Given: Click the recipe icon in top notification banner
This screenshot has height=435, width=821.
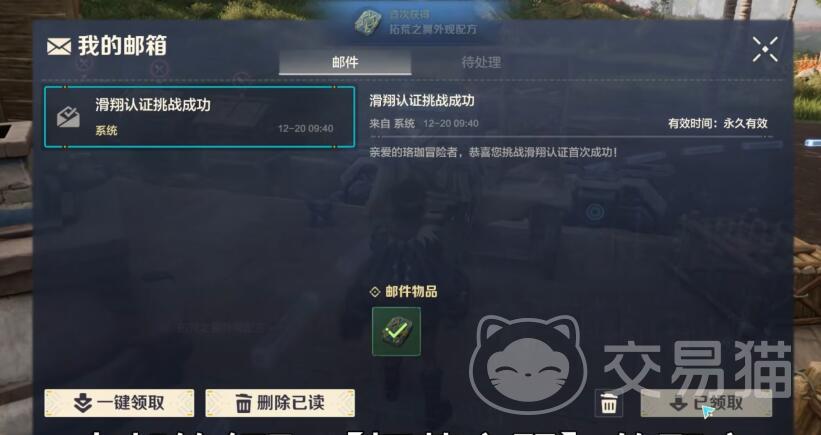Looking at the screenshot, I should (x=369, y=22).
